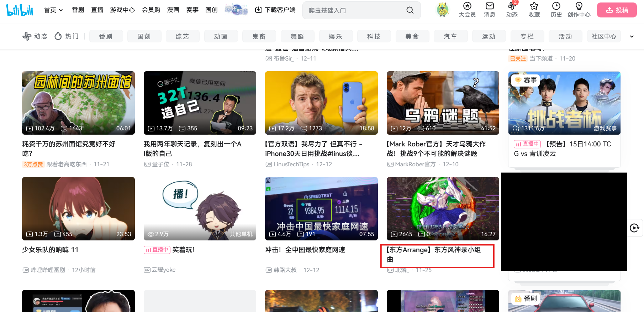Click the pink 投稿 upload button
Image resolution: width=644 pixels, height=312 pixels.
click(x=617, y=10)
